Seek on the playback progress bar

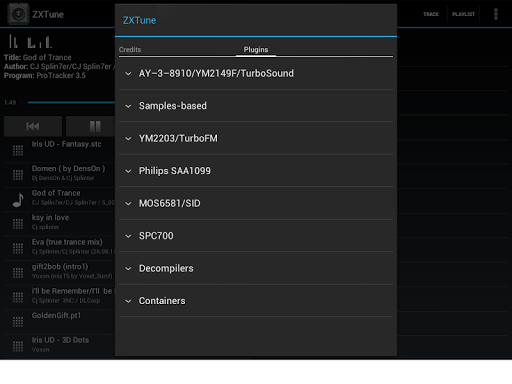[71, 102]
